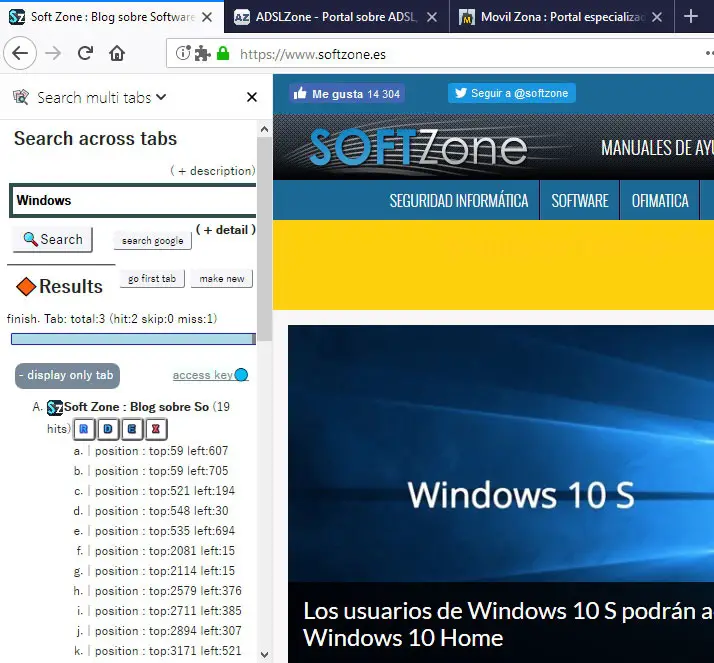Select result g. position top:2114 left:15
The image size is (714, 663).
[x=165, y=571]
